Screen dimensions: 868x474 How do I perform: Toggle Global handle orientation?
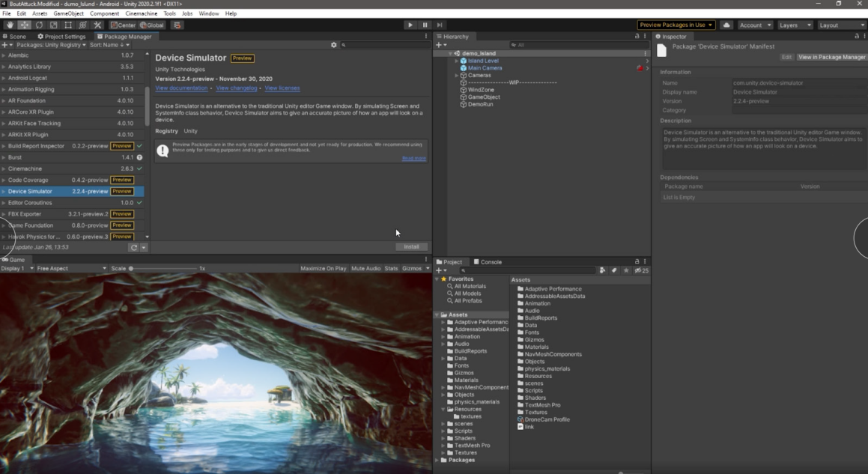click(150, 25)
